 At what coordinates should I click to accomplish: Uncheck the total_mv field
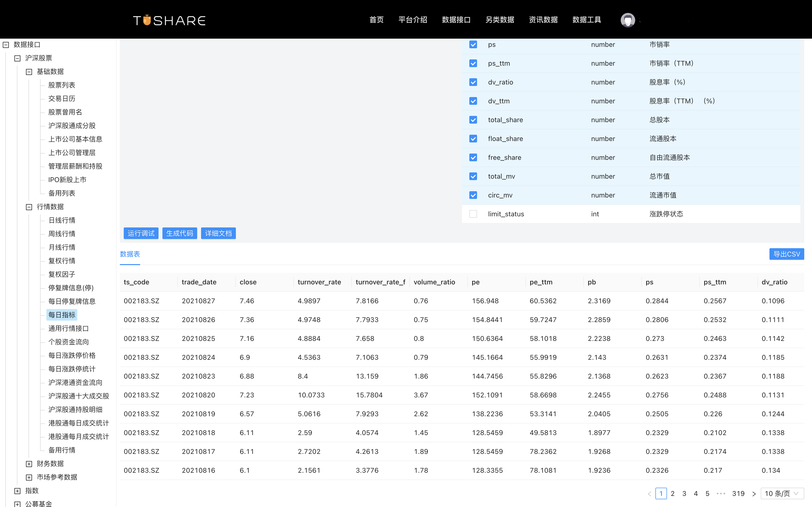473,176
